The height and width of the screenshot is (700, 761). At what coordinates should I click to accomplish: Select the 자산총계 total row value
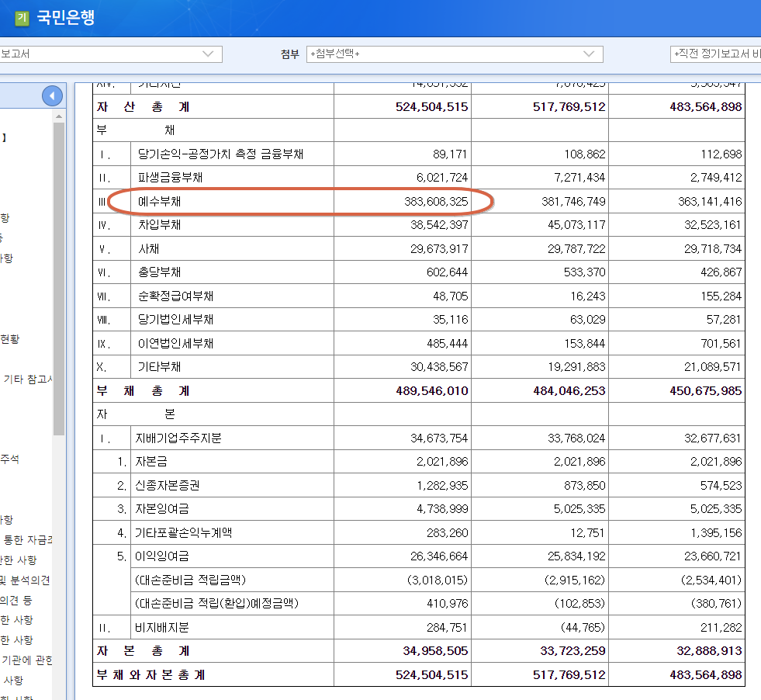click(431, 106)
